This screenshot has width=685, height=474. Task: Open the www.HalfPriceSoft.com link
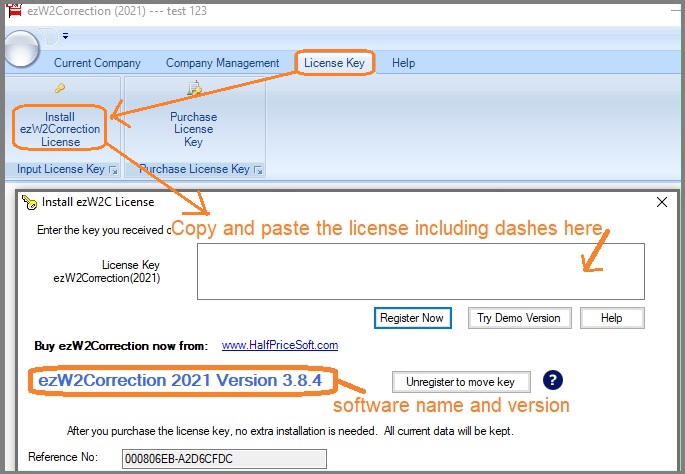pyautogui.click(x=279, y=345)
